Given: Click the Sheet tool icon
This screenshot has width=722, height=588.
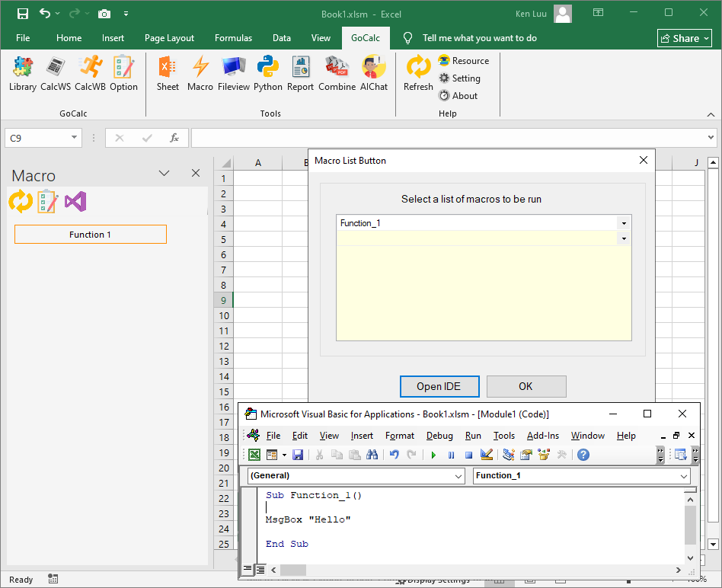Looking at the screenshot, I should (x=168, y=73).
